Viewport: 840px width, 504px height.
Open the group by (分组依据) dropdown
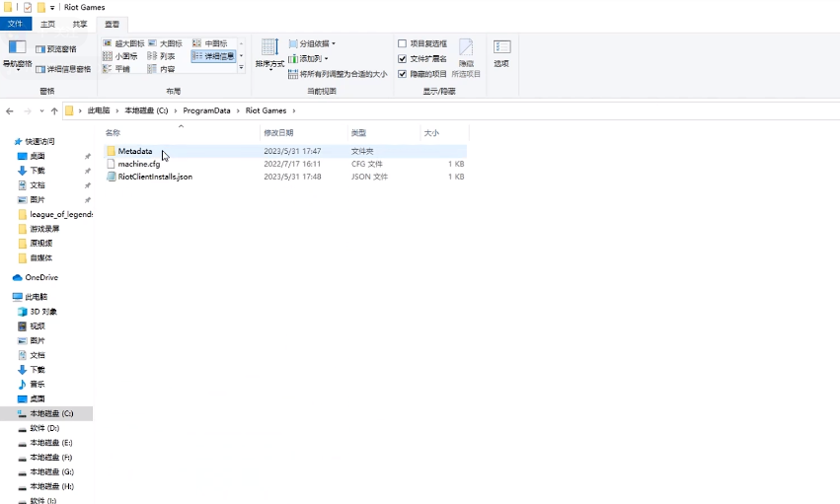[312, 43]
